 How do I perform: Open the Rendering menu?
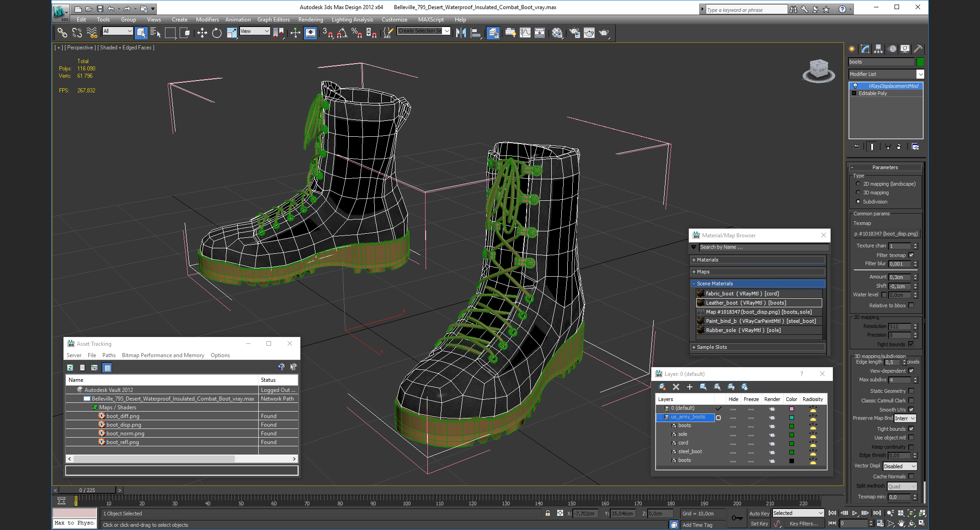(310, 20)
